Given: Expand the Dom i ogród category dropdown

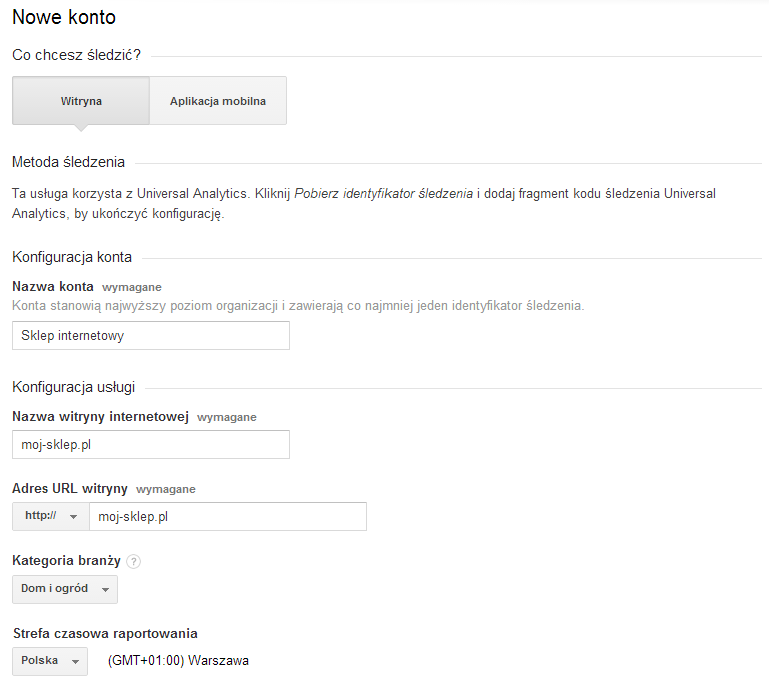Looking at the screenshot, I should (65, 589).
